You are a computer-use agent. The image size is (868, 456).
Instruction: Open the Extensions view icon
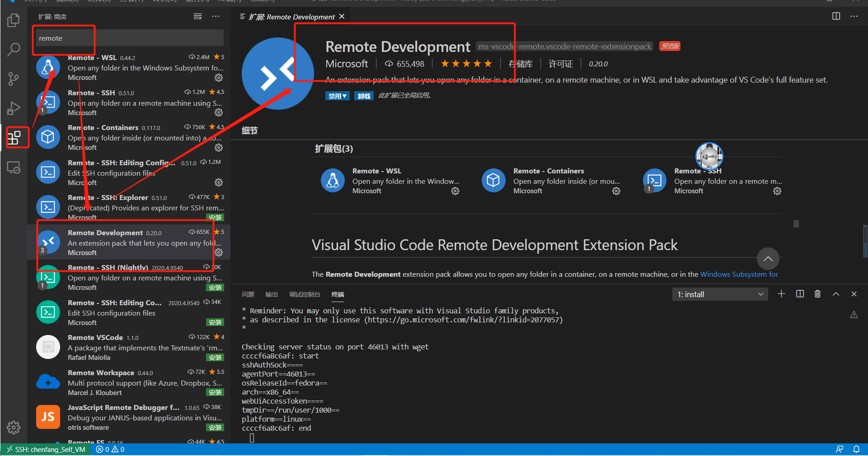14,137
